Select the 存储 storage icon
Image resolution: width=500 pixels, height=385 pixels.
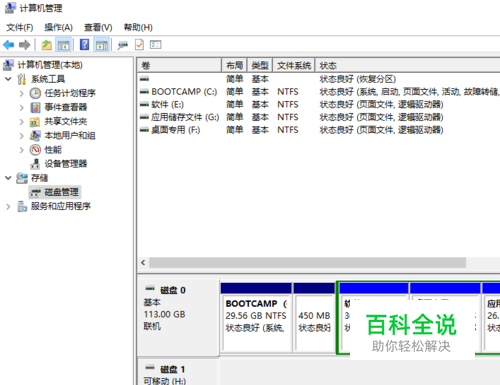pyautogui.click(x=22, y=178)
